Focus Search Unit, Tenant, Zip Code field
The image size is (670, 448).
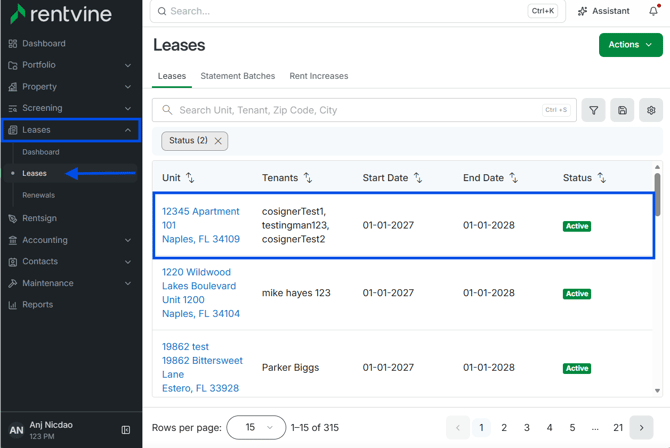pyautogui.click(x=364, y=110)
